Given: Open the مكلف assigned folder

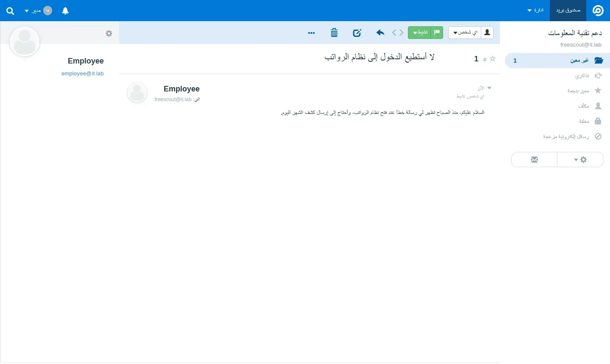Looking at the screenshot, I should click(x=557, y=106).
